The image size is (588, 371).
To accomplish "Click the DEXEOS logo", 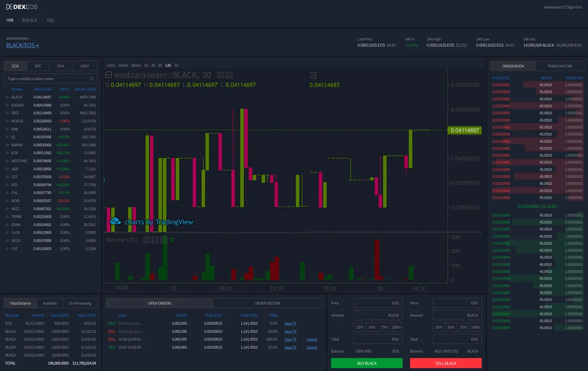I will 22,7.
